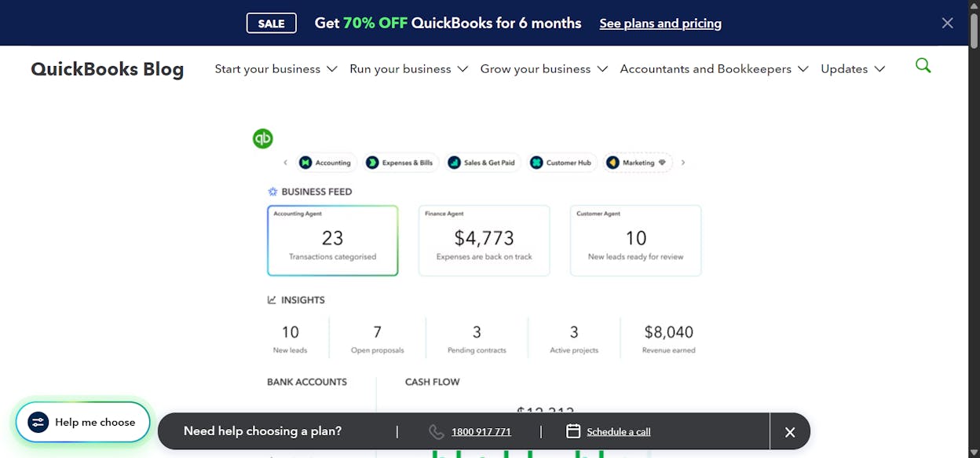This screenshot has height=458, width=980.
Task: Click the $8,040 Revenue earned value
Action: pyautogui.click(x=668, y=332)
